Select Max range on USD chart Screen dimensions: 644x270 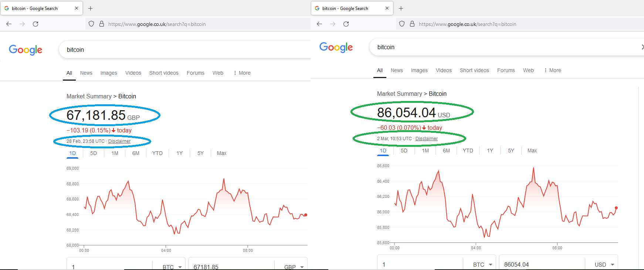[x=532, y=151]
